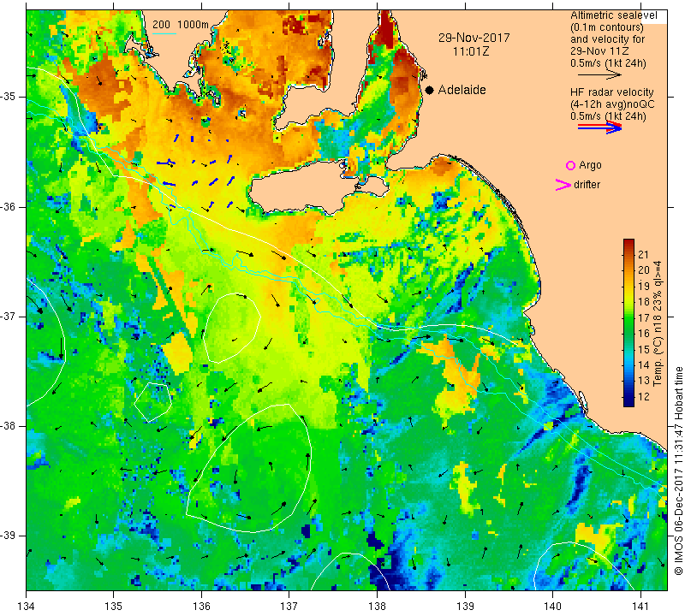Viewport: 685px width, 616px height.
Task: Click the '-39' latitude axis label
Action: 8,536
